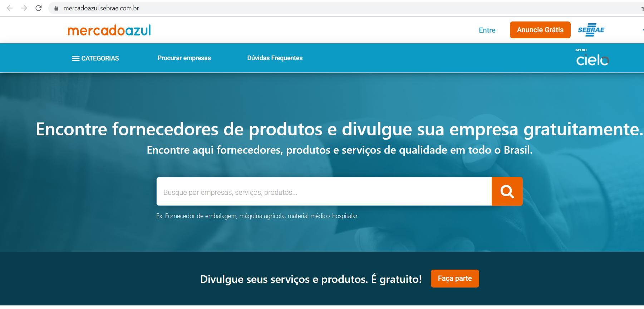This screenshot has width=644, height=309.
Task: Submit search with orange magnifier button
Action: tap(507, 192)
